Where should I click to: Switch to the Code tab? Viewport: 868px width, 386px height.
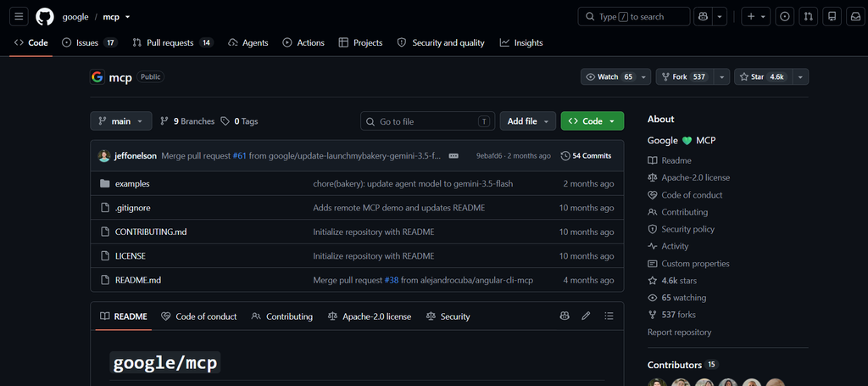click(x=31, y=42)
